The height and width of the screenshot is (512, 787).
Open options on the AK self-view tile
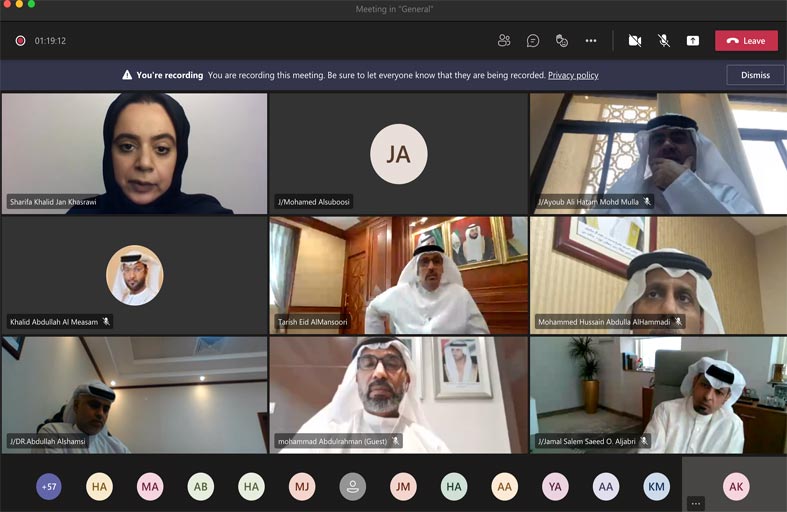pos(696,503)
